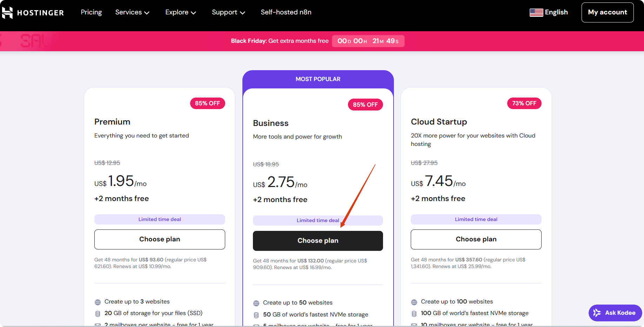Image resolution: width=644 pixels, height=327 pixels.
Task: Select the Pricing menu item
Action: point(91,12)
